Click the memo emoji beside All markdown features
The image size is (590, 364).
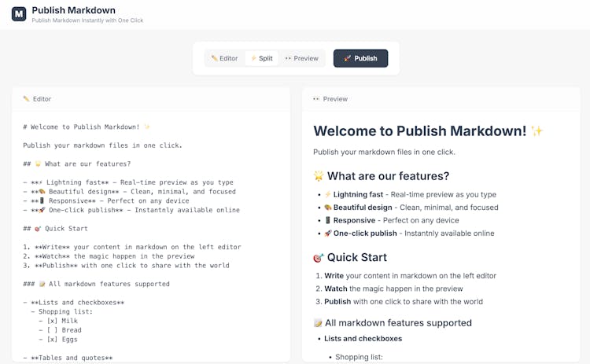click(318, 322)
